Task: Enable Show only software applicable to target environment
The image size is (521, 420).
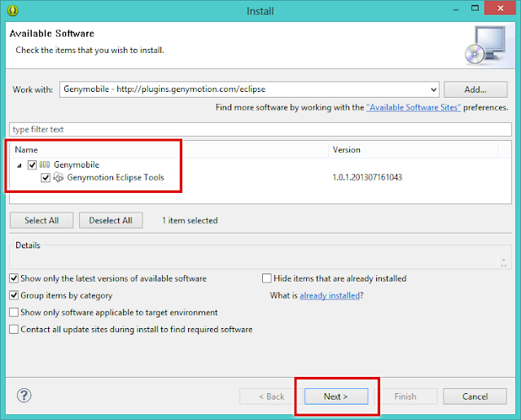Action: tap(14, 312)
